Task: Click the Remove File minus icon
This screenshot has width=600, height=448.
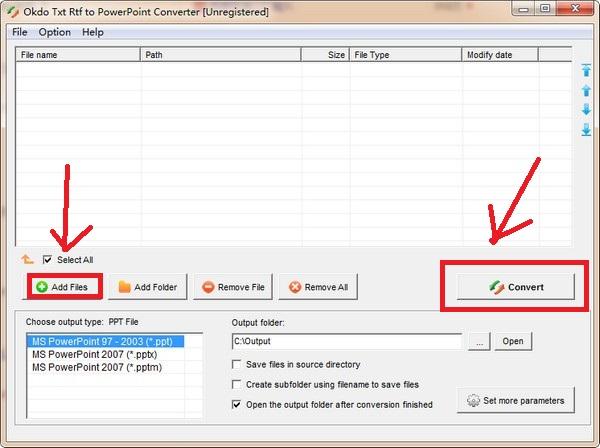Action: tap(208, 287)
